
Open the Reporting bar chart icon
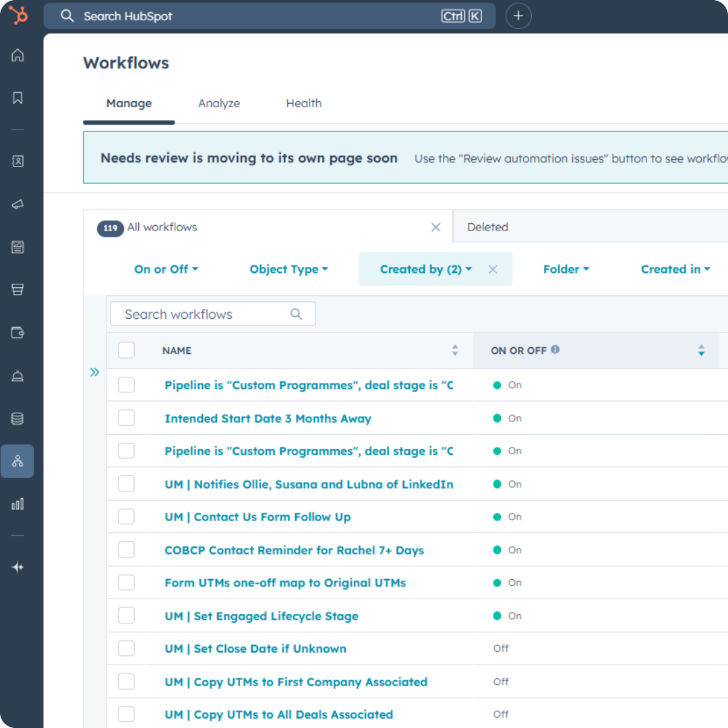click(x=18, y=504)
